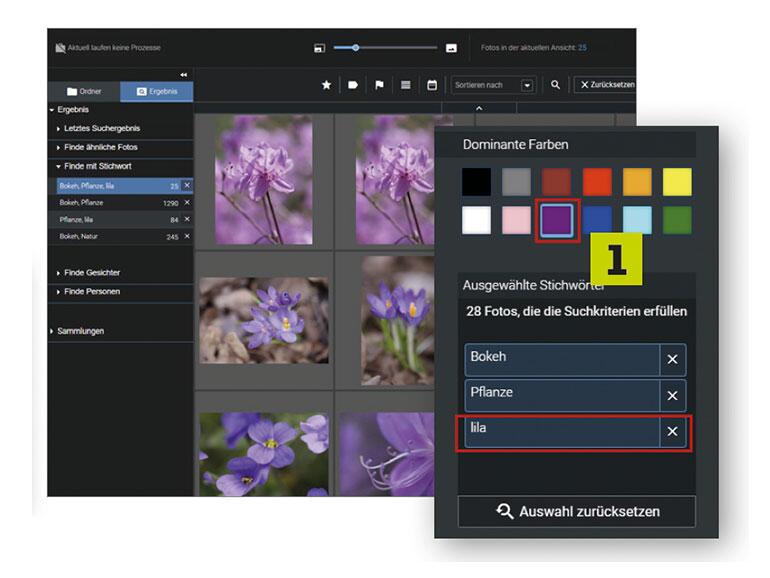Open the calendar date filter

coord(432,86)
